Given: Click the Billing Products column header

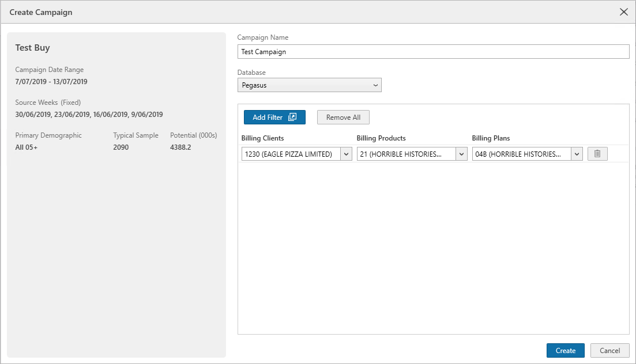Looking at the screenshot, I should (381, 138).
